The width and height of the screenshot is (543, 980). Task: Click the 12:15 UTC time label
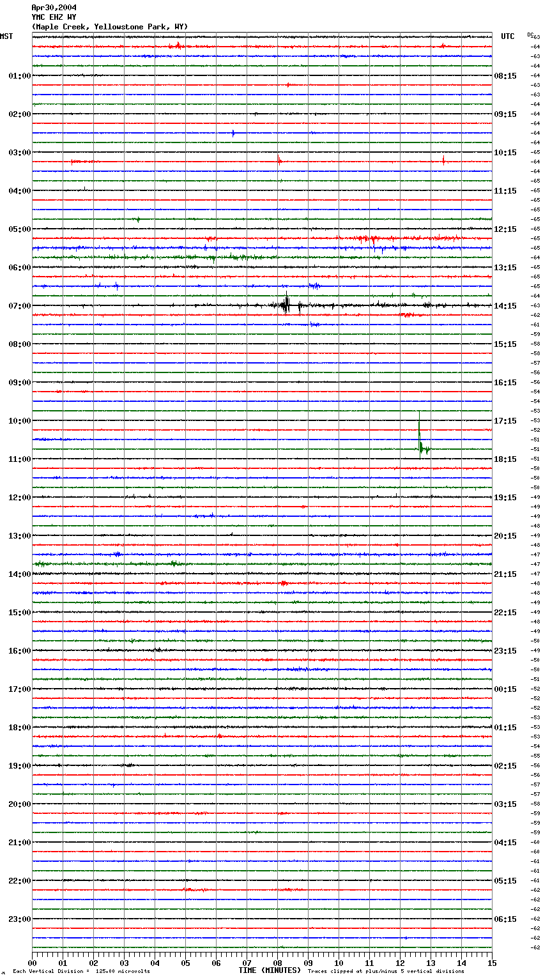point(505,229)
